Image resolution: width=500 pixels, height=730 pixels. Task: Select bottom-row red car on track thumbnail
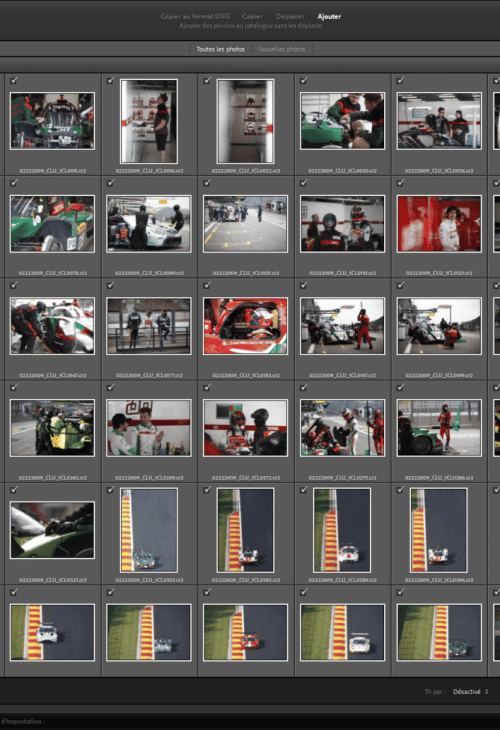click(245, 632)
